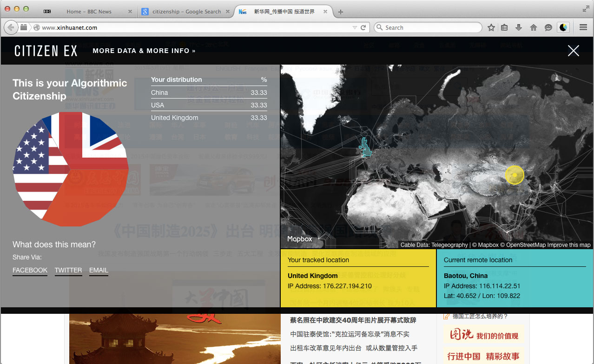The width and height of the screenshot is (594, 364).
Task: Open the chat smiley icon in toolbar
Action: click(548, 27)
